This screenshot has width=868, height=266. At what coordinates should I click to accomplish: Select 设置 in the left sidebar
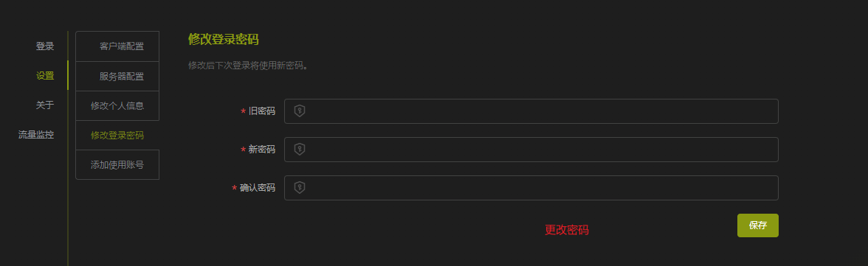point(45,76)
